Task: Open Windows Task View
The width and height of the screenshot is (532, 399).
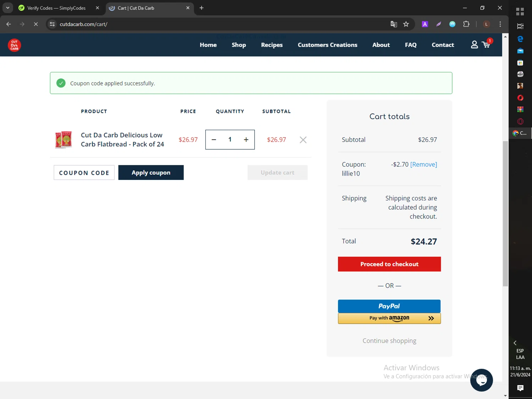Action: pos(520,26)
